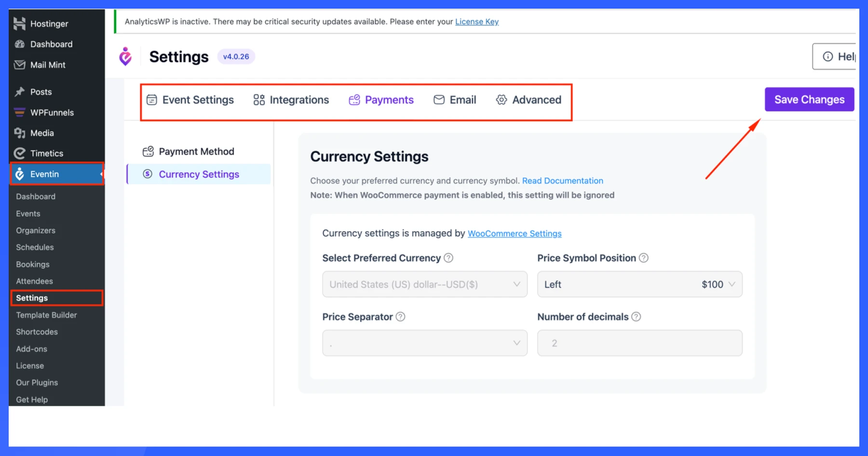
Task: Open Settings submenu item
Action: coord(57,298)
